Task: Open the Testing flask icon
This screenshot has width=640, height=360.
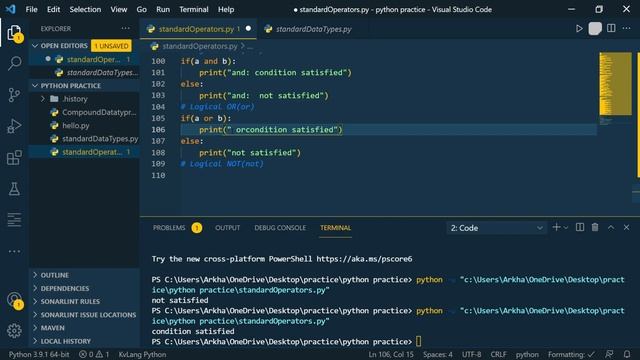Action: pyautogui.click(x=14, y=189)
